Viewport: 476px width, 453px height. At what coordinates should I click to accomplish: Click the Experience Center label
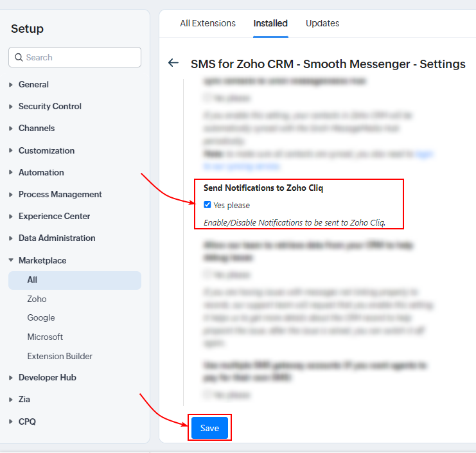(55, 216)
